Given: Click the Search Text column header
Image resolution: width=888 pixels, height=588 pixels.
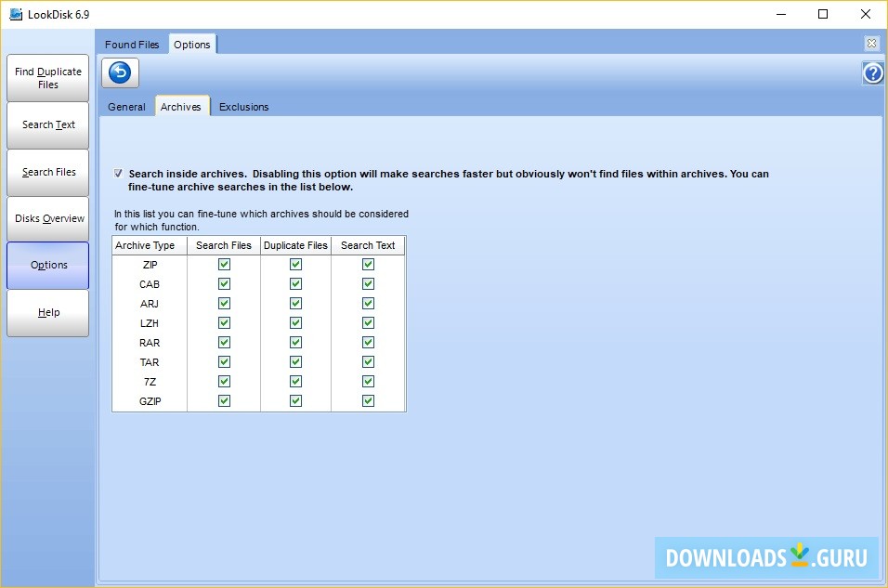Looking at the screenshot, I should pos(368,245).
